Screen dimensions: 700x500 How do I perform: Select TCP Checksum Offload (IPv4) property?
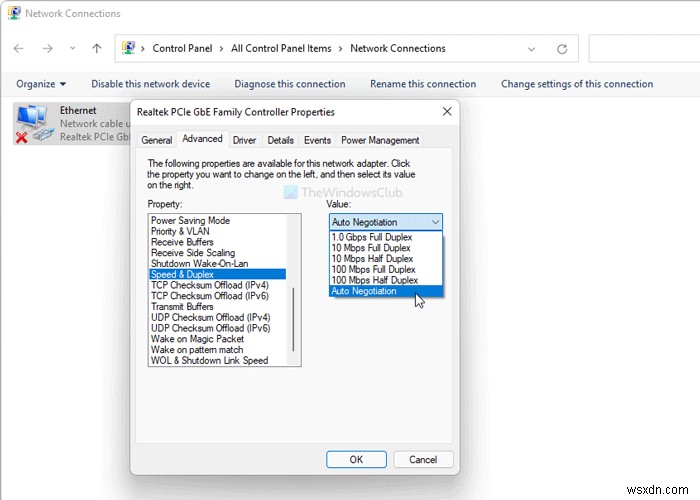(x=218, y=285)
